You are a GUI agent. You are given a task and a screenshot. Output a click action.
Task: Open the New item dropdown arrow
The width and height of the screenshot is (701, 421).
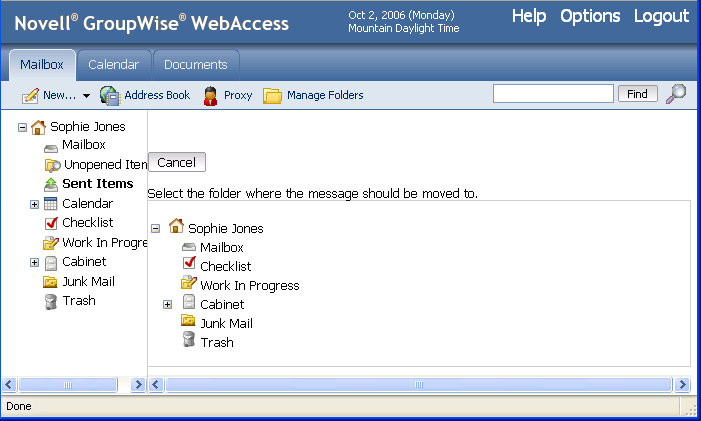(87, 96)
